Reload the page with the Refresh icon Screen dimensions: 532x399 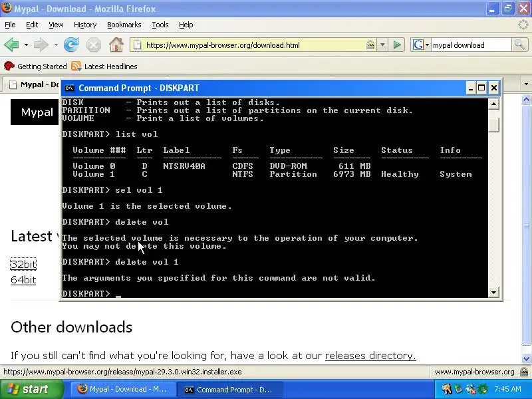pos(71,45)
